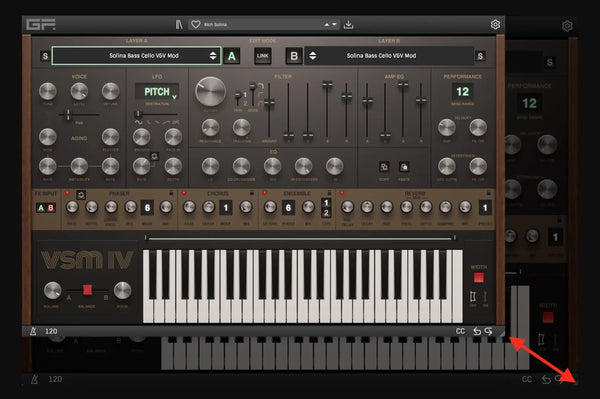Favorite the Rich Solina preset with heart

(x=196, y=24)
